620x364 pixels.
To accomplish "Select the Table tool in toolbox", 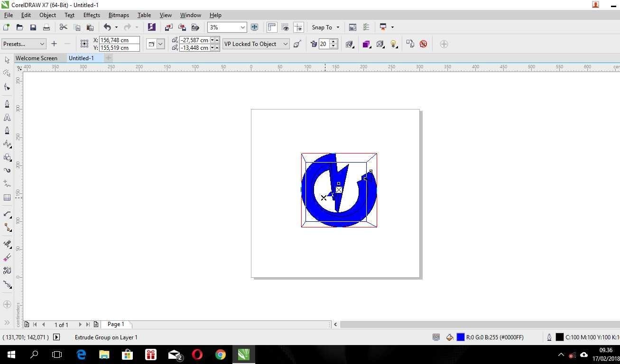I will tap(7, 198).
